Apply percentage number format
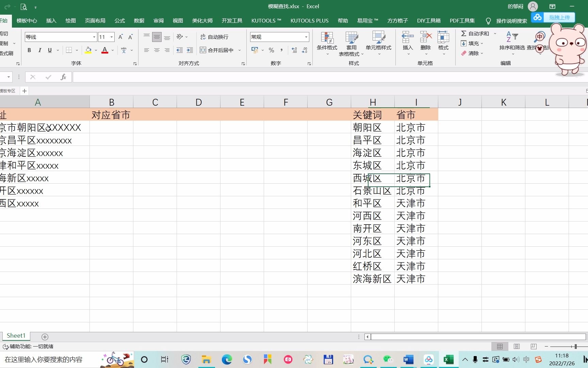The width and height of the screenshot is (588, 368). (271, 50)
